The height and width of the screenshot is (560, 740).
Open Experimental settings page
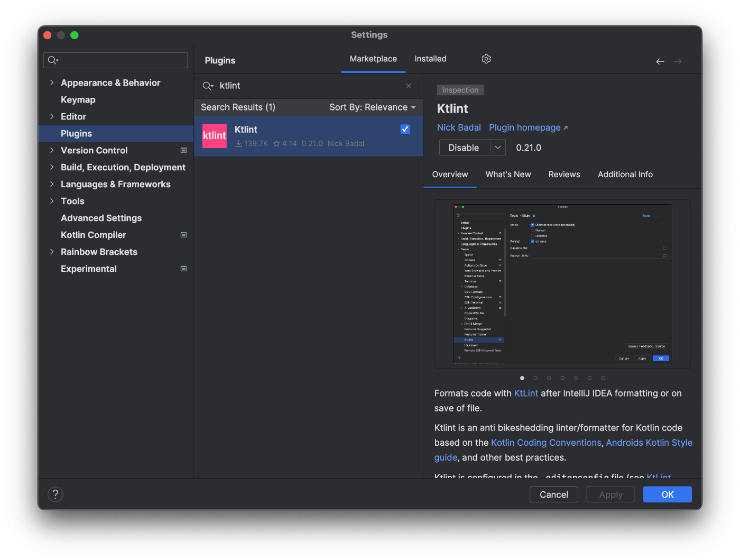click(116, 269)
